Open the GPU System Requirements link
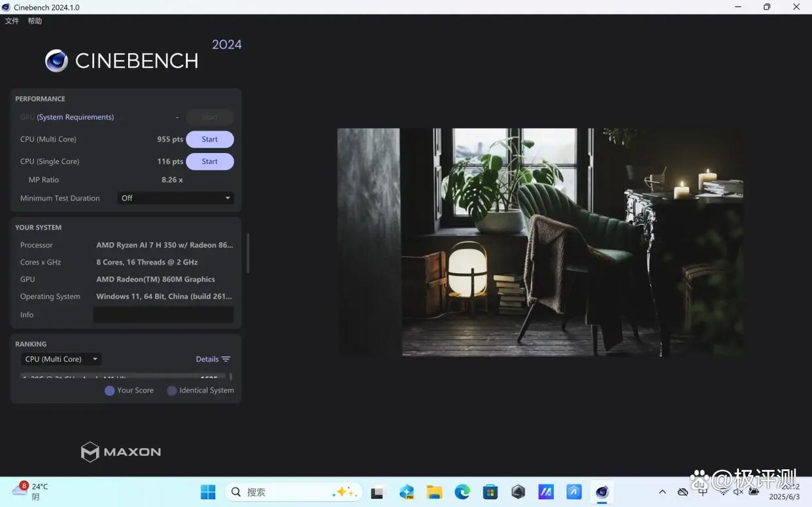Image resolution: width=812 pixels, height=507 pixels. pos(75,117)
